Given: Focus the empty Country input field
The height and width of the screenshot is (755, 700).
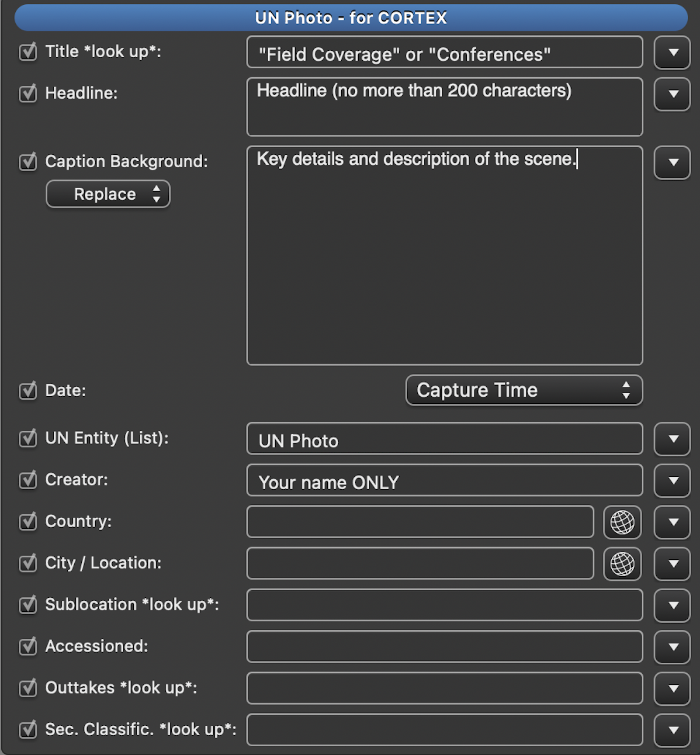Looking at the screenshot, I should pos(420,522).
